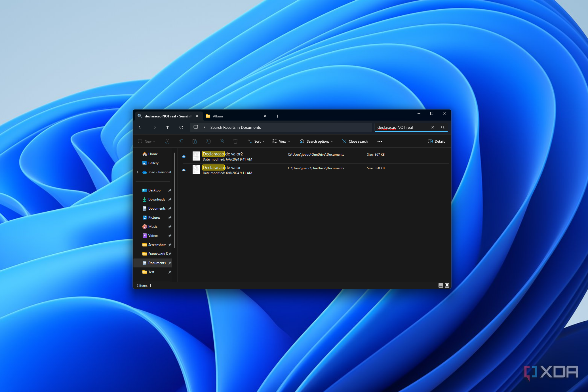Go back with the Back arrow
The height and width of the screenshot is (392, 588).
(140, 127)
